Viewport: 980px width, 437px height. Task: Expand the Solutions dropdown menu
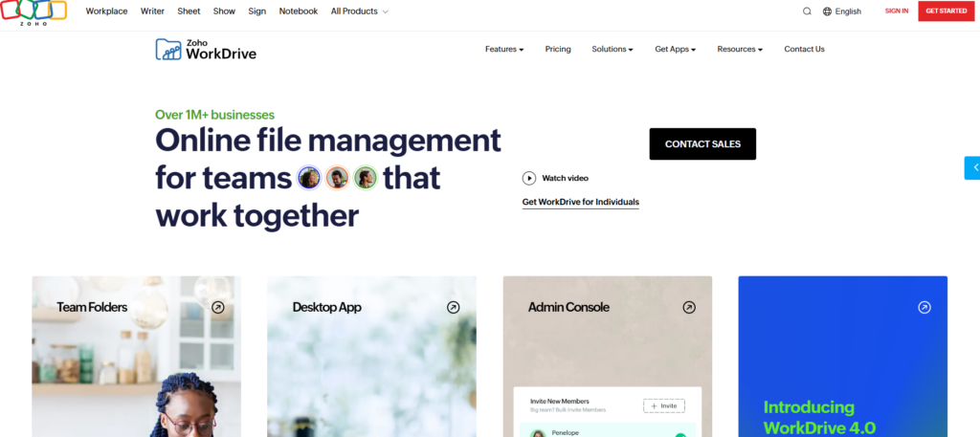pyautogui.click(x=612, y=50)
